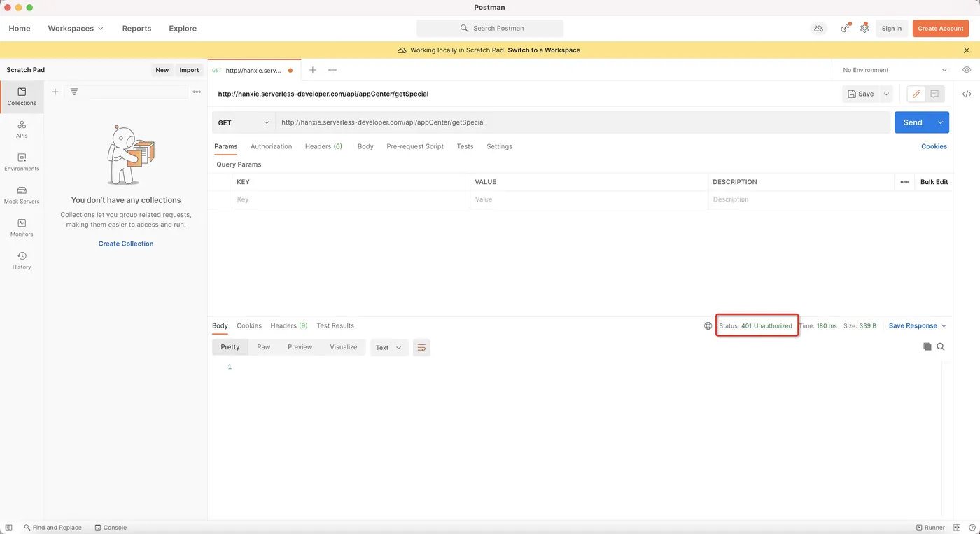
Task: Click the Search Postman field
Action: click(x=490, y=29)
